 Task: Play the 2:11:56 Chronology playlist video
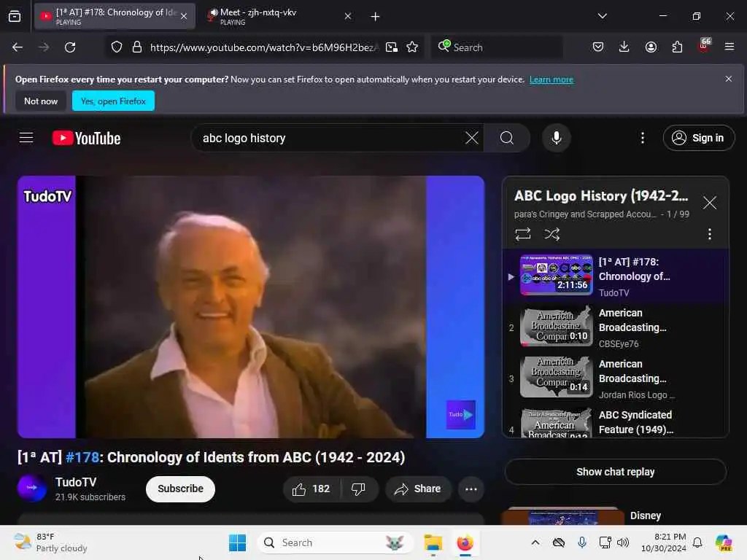coord(616,276)
